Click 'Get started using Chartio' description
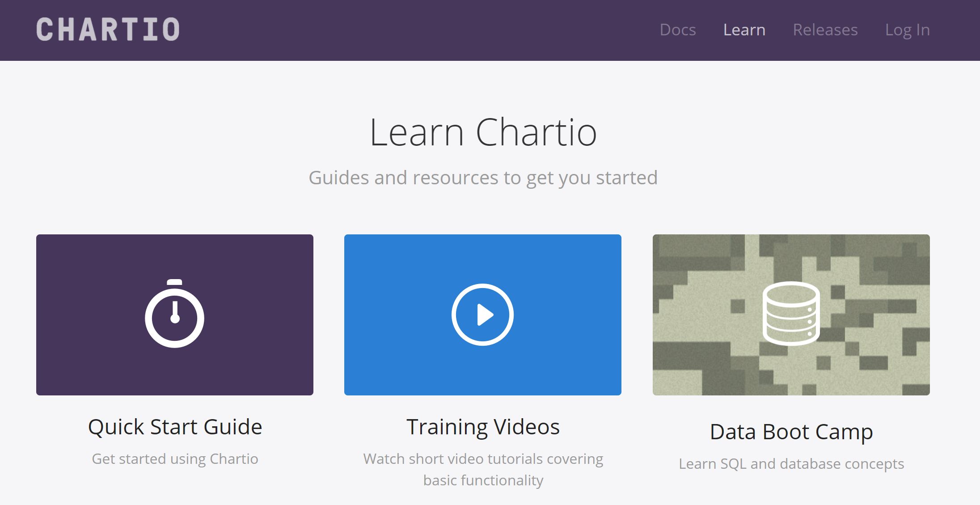Viewport: 980px width, 505px height. 175,459
